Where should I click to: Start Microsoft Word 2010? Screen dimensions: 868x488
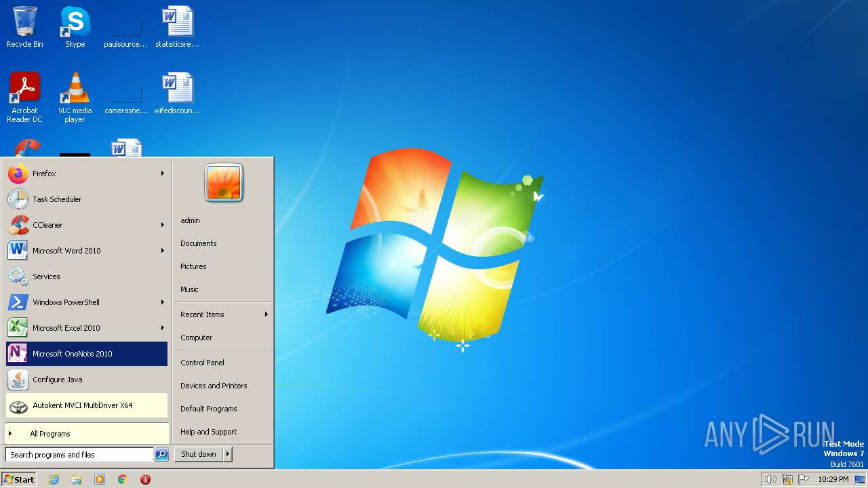click(x=87, y=251)
